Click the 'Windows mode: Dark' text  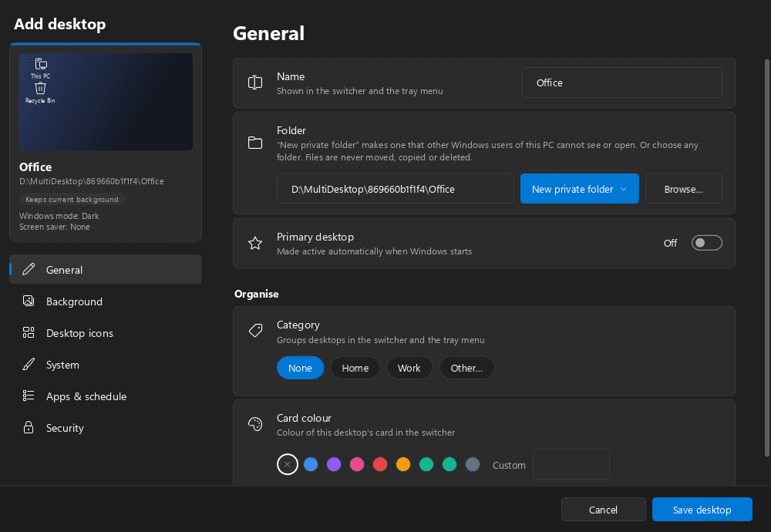click(59, 216)
